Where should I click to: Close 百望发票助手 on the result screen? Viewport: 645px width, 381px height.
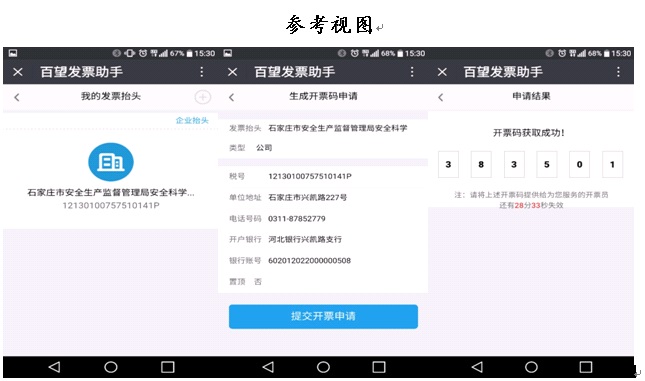442,72
